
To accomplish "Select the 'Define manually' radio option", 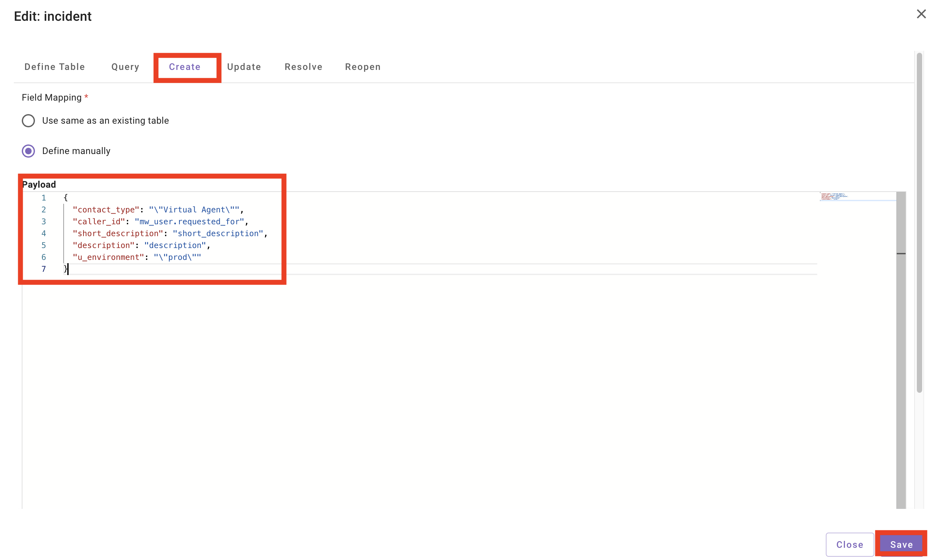I will pyautogui.click(x=28, y=151).
